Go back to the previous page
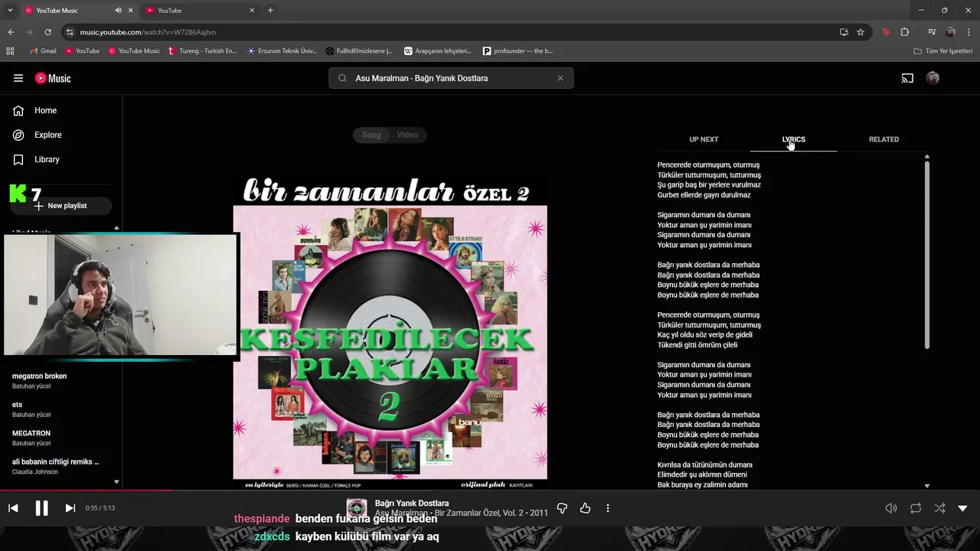The height and width of the screenshot is (551, 980). [x=11, y=32]
